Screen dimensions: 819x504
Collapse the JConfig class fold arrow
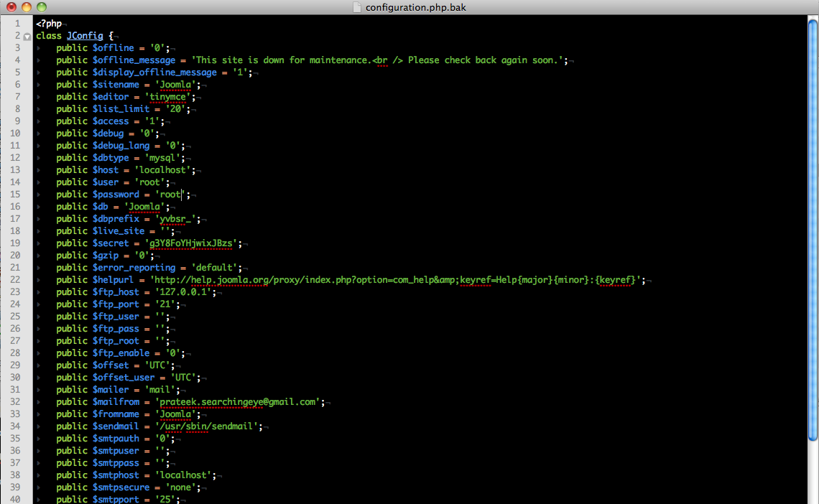[27, 37]
